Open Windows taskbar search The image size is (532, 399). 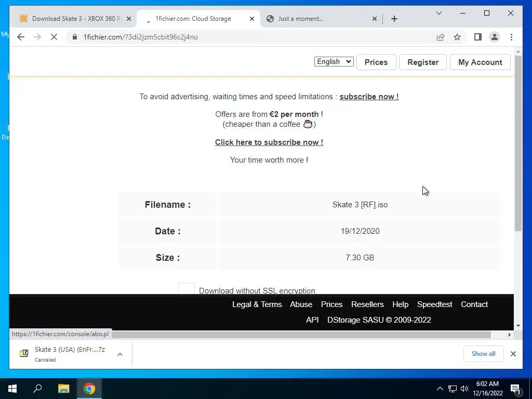[x=37, y=389]
